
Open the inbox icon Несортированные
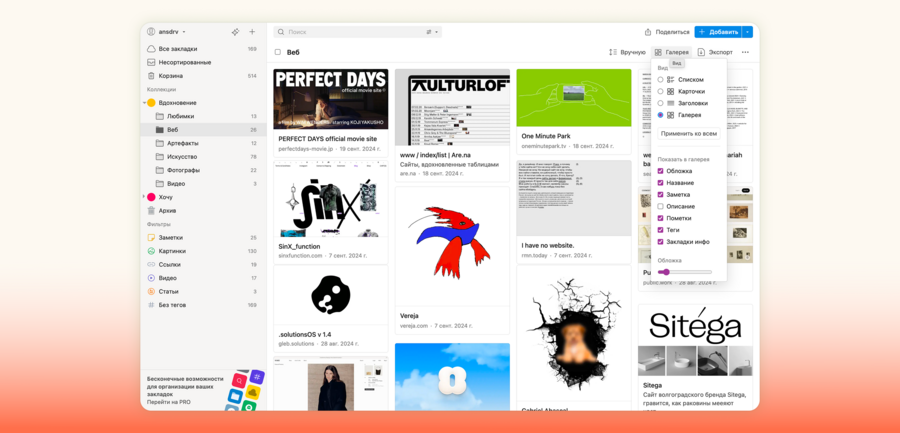[x=151, y=62]
